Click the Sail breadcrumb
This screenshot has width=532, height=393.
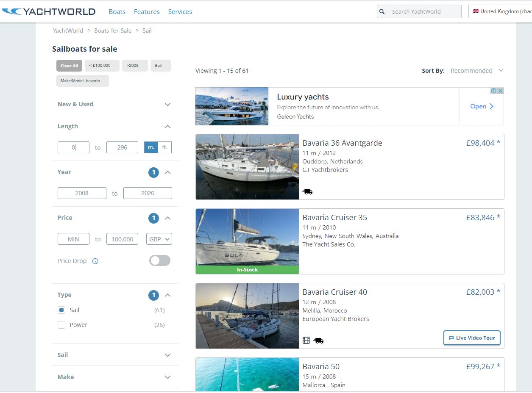click(x=147, y=30)
